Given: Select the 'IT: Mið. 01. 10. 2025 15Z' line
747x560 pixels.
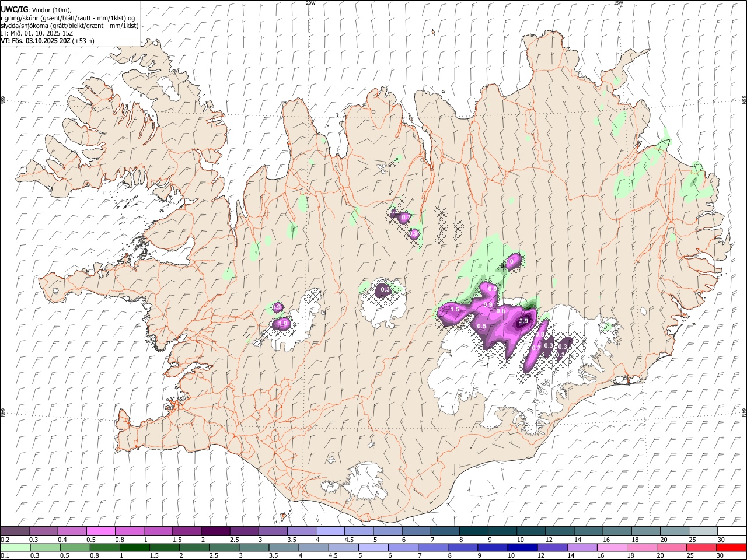Looking at the screenshot, I should (37, 33).
